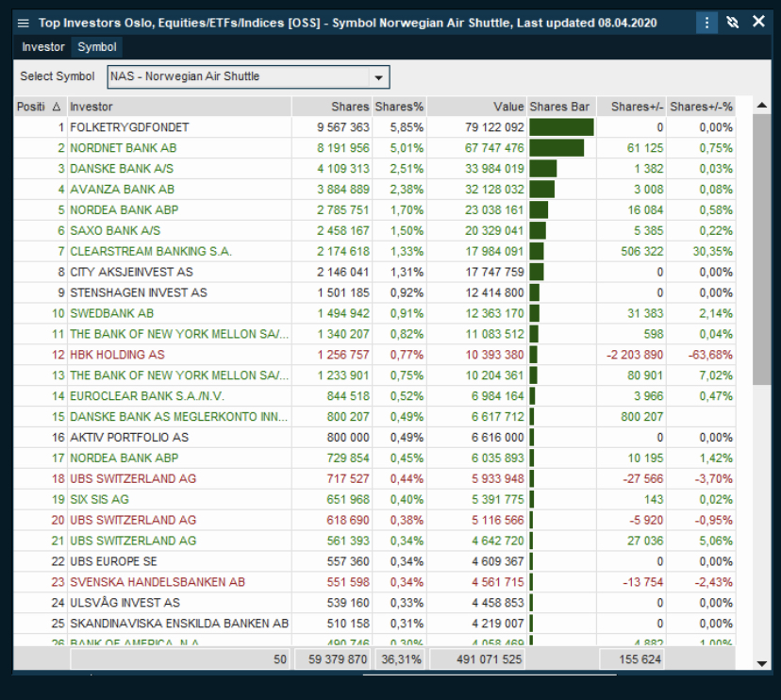Select the STENSHAGEN INVEST AS row
781x700 pixels.
click(x=374, y=293)
